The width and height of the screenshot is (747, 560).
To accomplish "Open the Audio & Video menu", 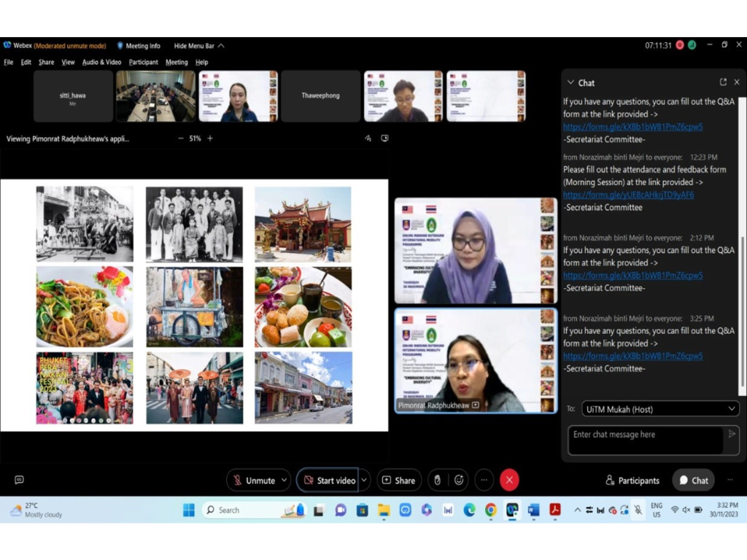I will 101,62.
